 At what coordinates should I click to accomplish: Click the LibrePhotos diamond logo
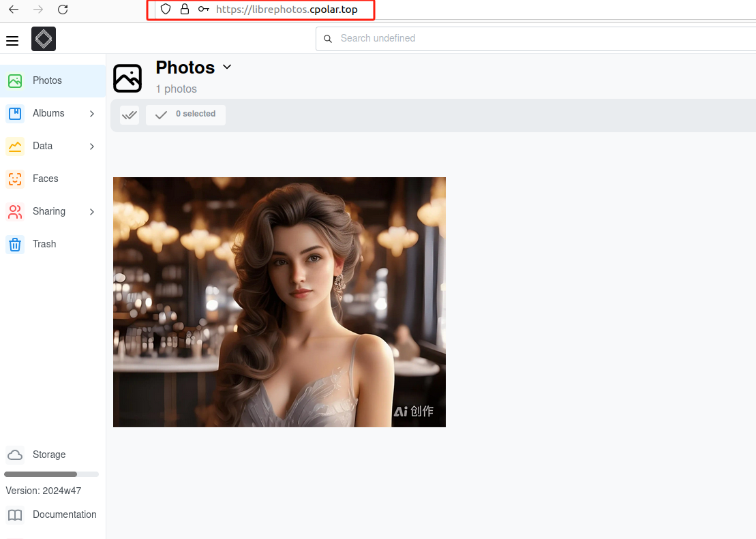[44, 39]
